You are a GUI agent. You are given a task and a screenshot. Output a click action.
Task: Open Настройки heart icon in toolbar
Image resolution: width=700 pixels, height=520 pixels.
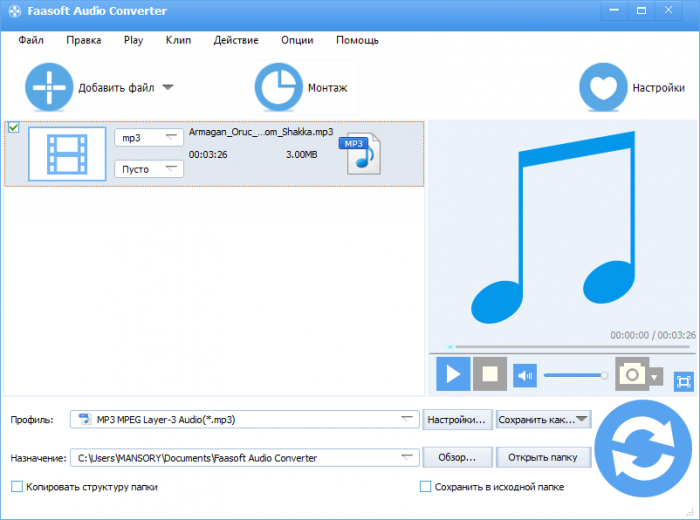point(604,88)
